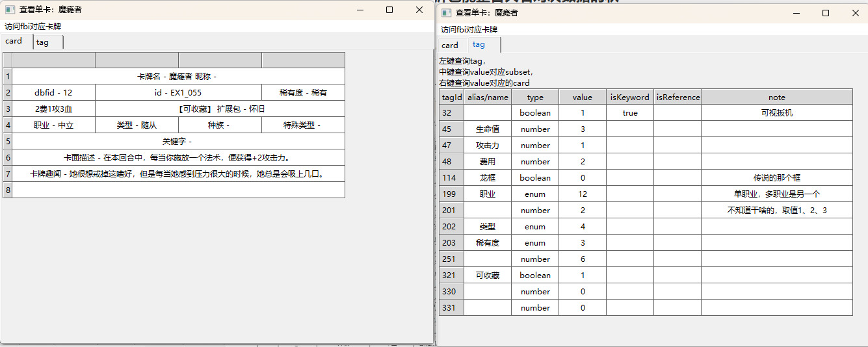Click the '职业' alias cell in tag table
Screen dimensions: 868x347
(488, 194)
